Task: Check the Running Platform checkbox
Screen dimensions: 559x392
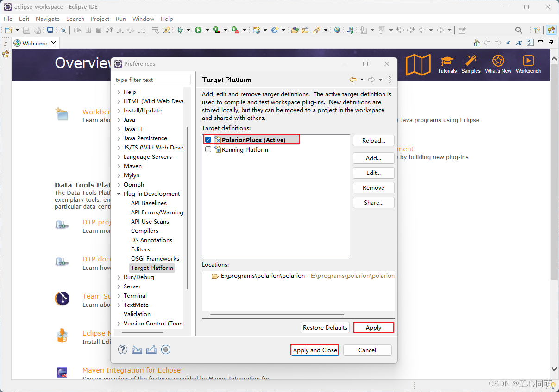Action: click(x=208, y=149)
